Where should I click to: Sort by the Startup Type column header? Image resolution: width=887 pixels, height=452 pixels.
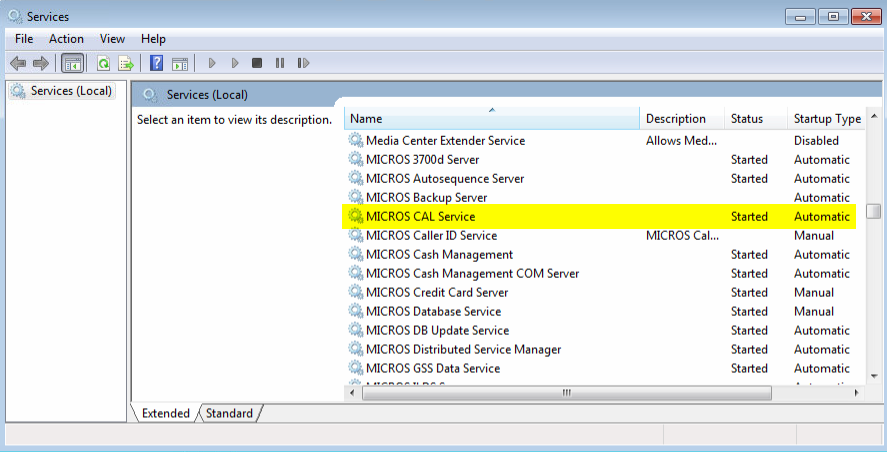point(827,119)
